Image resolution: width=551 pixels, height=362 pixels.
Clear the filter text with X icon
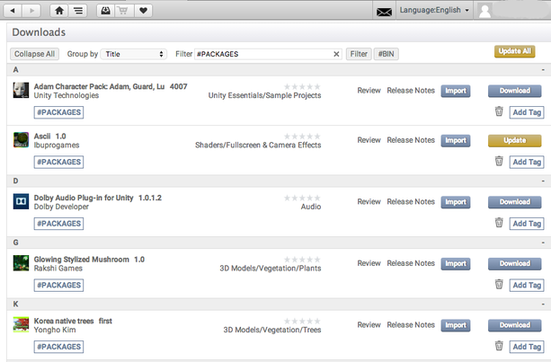[x=336, y=54]
